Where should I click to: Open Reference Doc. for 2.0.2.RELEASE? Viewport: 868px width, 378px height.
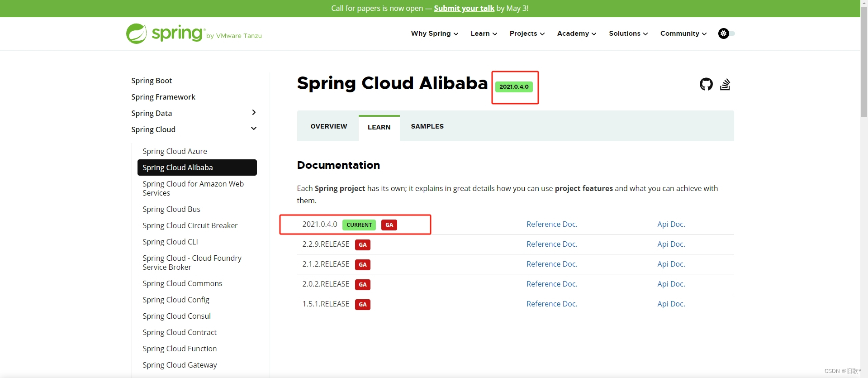pos(552,284)
